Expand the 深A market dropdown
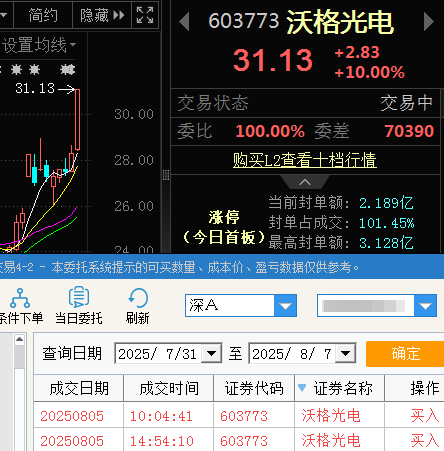This screenshot has height=451, width=444. [x=285, y=305]
